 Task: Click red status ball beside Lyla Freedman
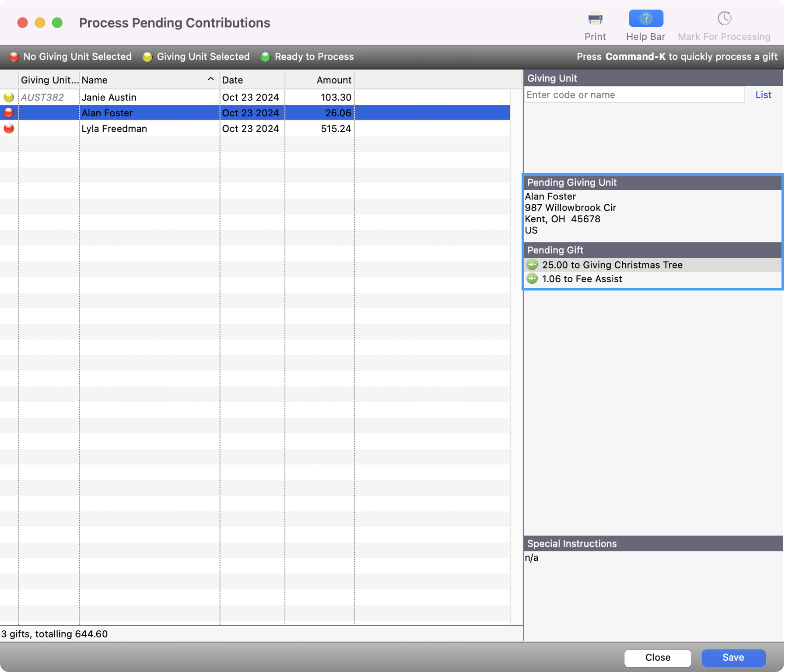tap(9, 129)
